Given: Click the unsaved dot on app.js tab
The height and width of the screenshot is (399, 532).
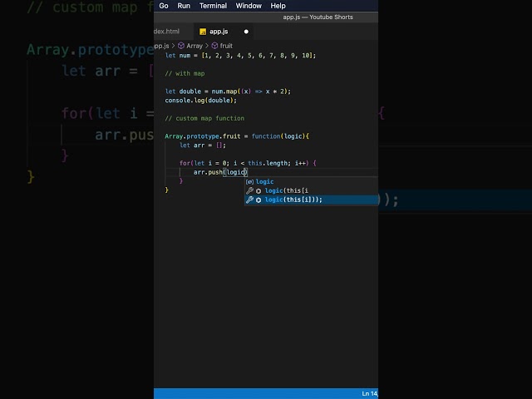Looking at the screenshot, I should coord(246,32).
